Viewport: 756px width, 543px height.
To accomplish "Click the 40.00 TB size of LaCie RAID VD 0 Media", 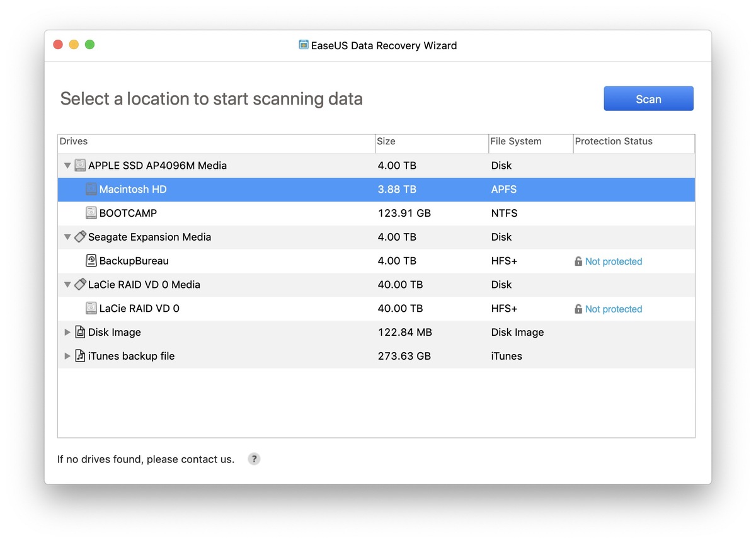I will (399, 285).
